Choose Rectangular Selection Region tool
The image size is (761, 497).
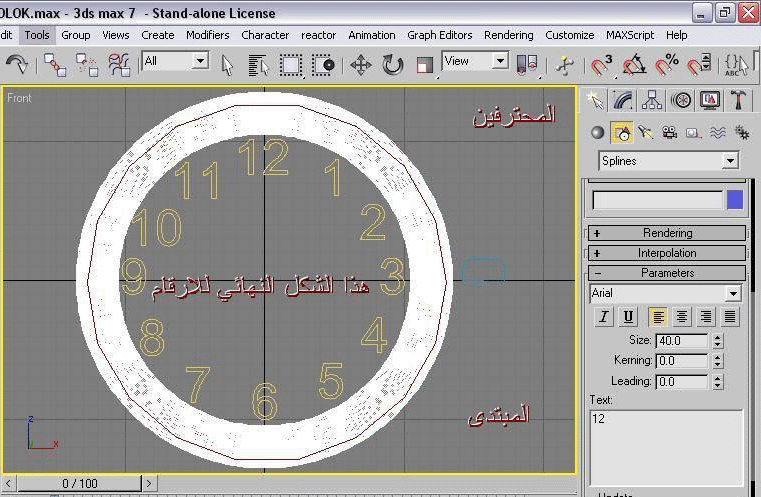(x=291, y=65)
